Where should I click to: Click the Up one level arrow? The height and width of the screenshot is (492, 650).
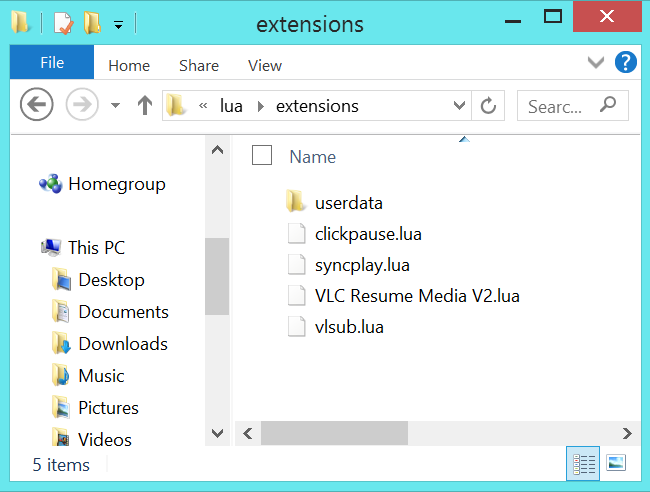click(x=144, y=105)
